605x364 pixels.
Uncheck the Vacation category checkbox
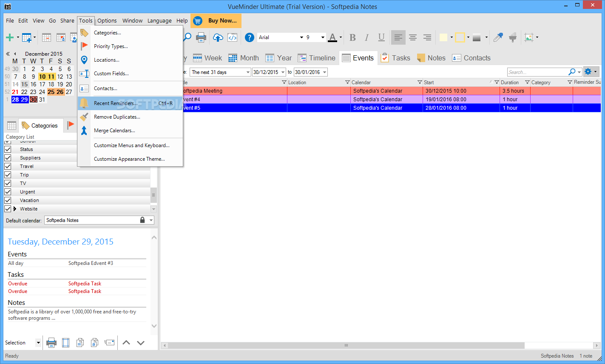point(8,200)
